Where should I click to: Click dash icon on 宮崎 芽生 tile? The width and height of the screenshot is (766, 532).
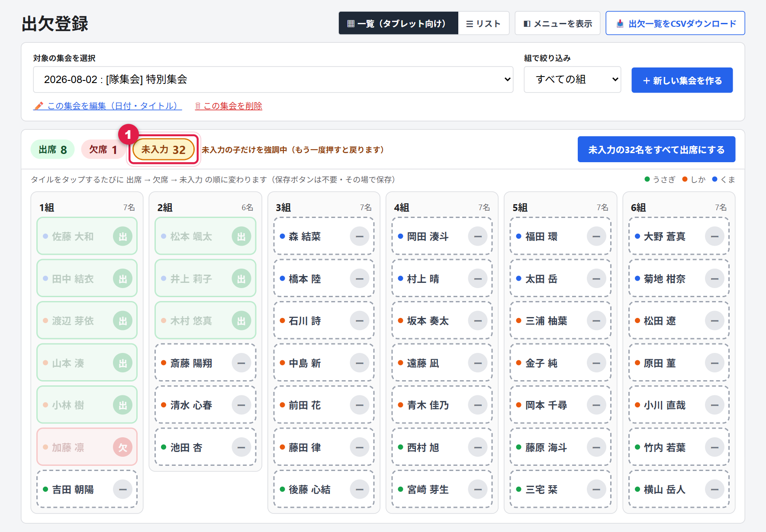tap(478, 490)
